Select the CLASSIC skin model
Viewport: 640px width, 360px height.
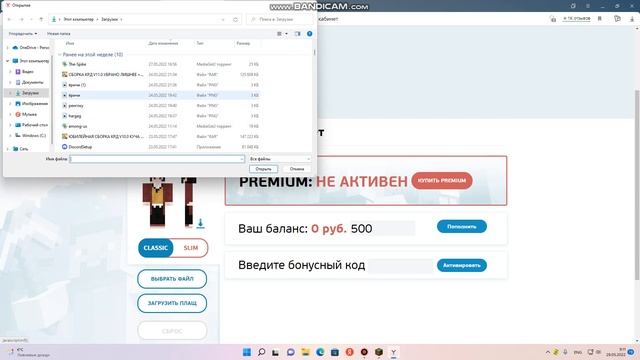pos(156,248)
